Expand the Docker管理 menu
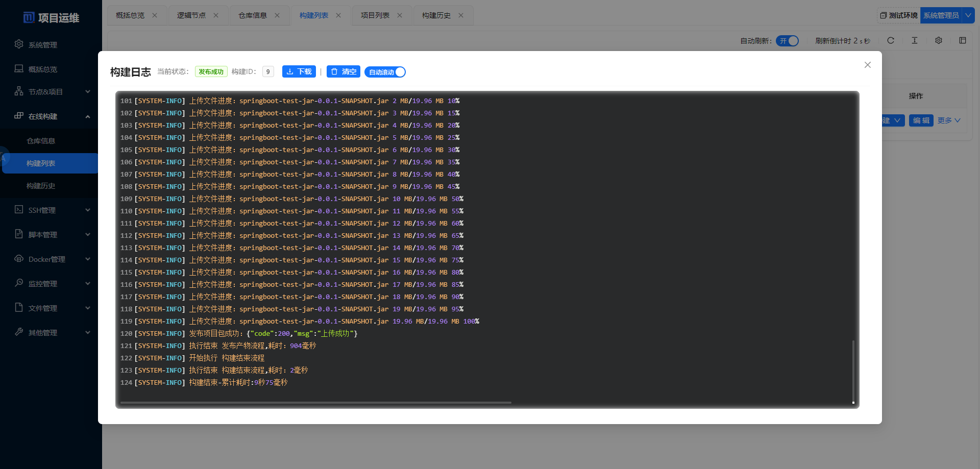The width and height of the screenshot is (980, 469). (x=51, y=259)
